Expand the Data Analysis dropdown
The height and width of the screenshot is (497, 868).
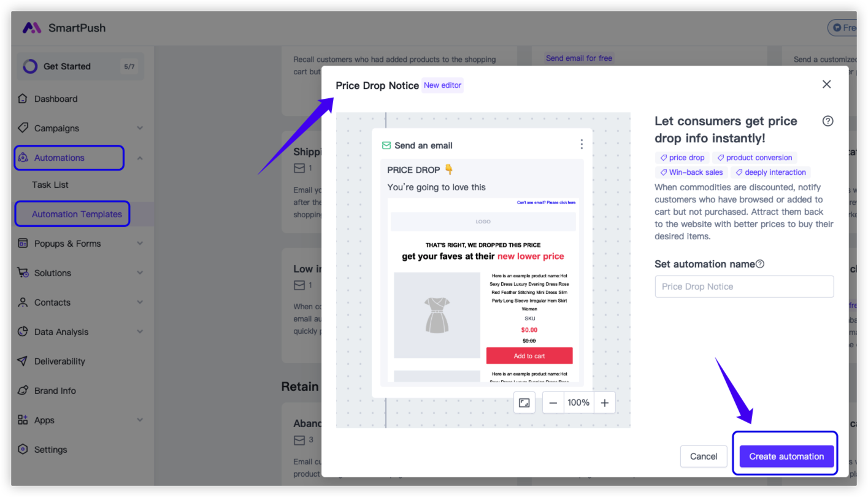click(x=140, y=332)
